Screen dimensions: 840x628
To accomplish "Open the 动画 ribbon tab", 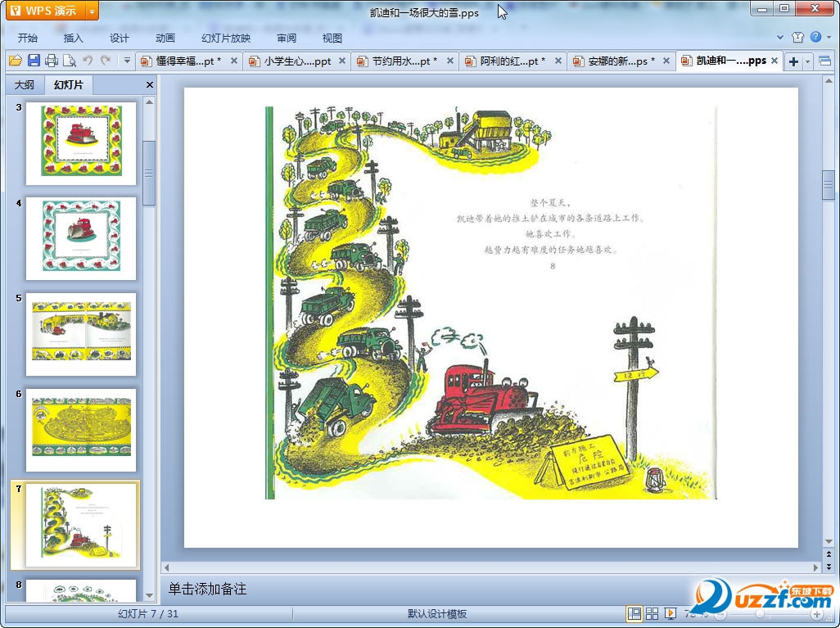I will click(165, 38).
